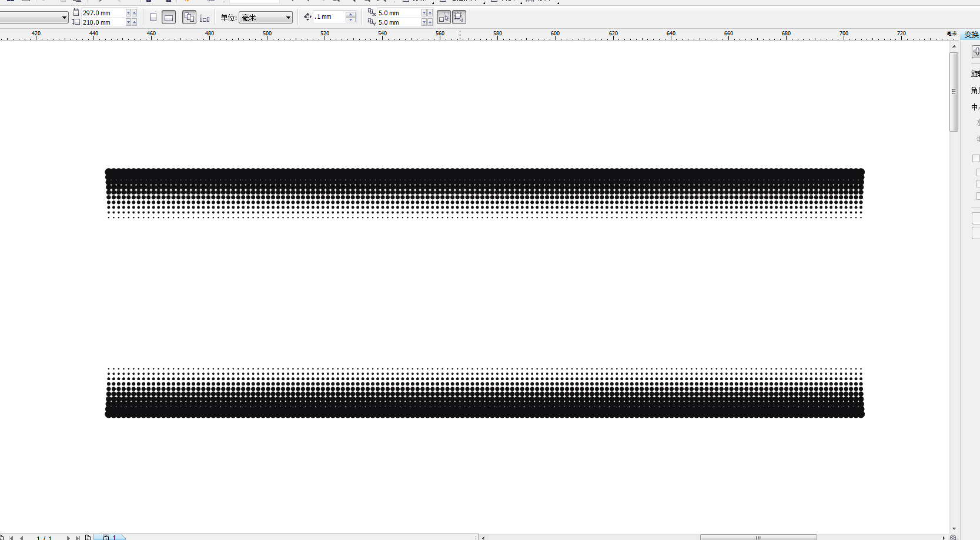Click the add new page icon
This screenshot has height=540, width=980.
click(88, 537)
